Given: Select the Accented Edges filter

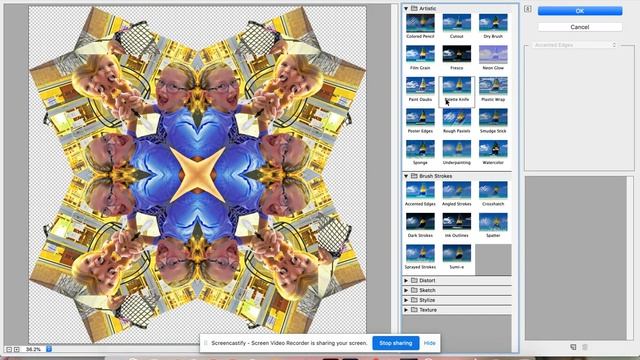Looking at the screenshot, I should [420, 190].
